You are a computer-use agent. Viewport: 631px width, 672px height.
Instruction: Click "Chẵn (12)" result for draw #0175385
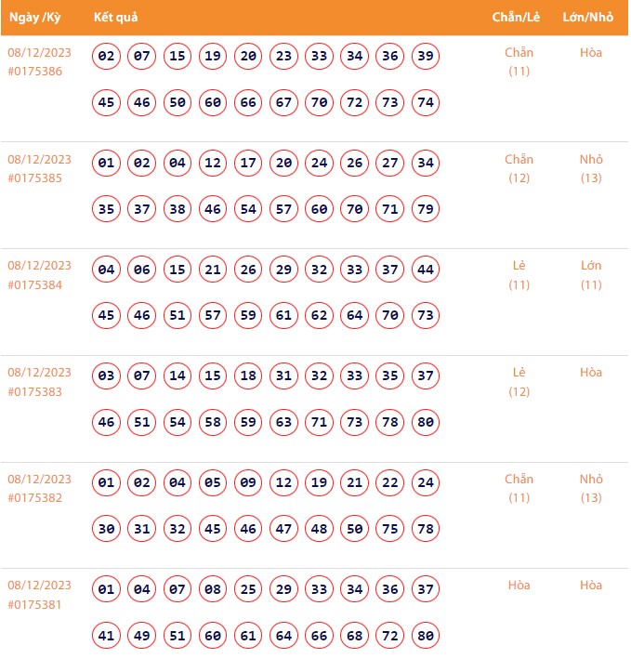[519, 168]
